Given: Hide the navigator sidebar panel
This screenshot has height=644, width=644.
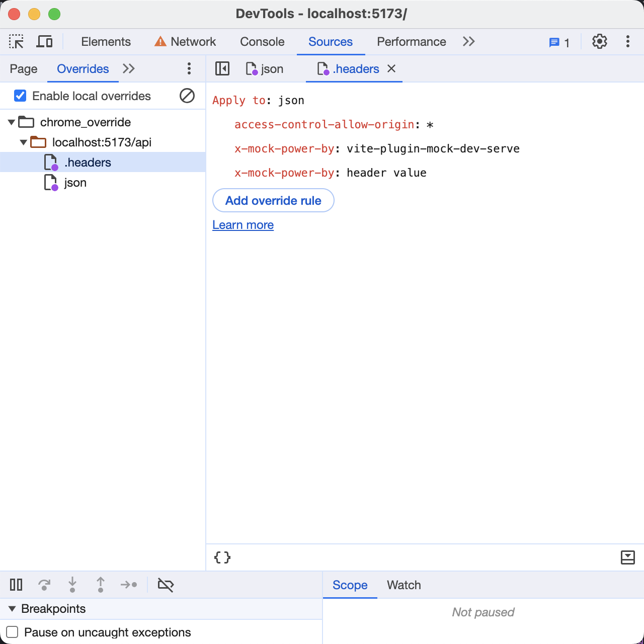Looking at the screenshot, I should point(222,68).
